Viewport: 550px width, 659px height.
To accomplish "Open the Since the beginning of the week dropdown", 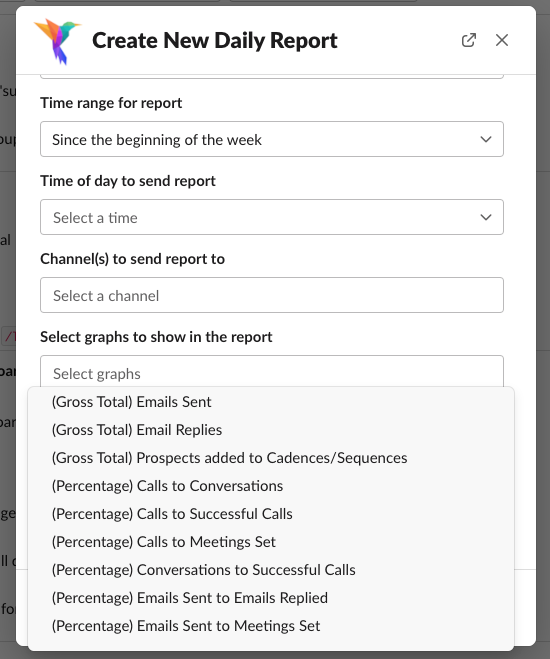I will [272, 139].
